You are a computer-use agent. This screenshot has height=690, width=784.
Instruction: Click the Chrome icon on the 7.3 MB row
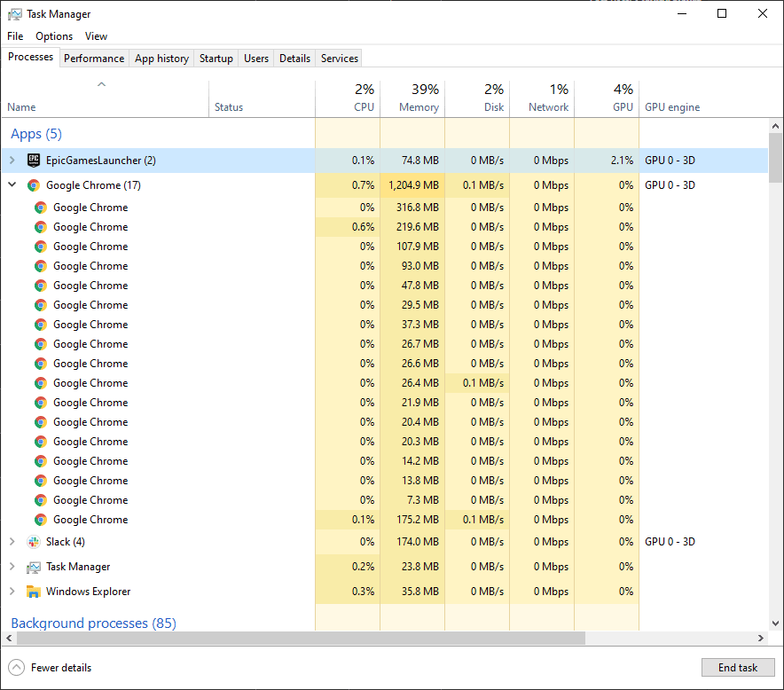pyautogui.click(x=41, y=500)
